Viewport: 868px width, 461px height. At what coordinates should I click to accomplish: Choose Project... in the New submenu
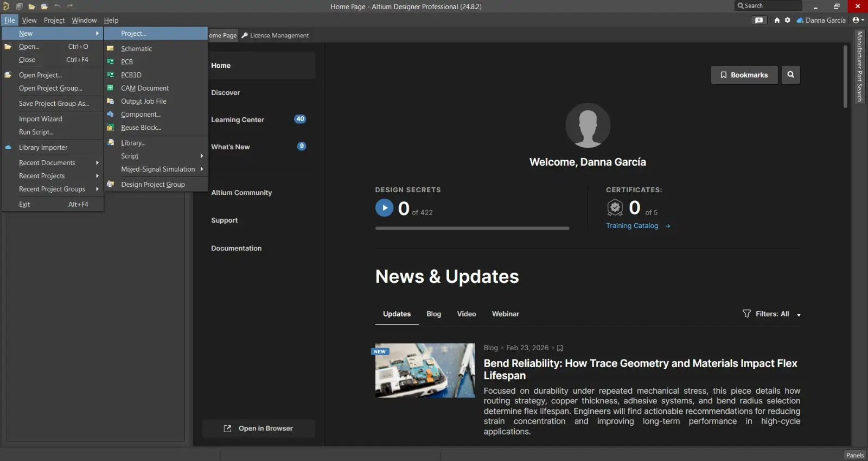click(156, 34)
